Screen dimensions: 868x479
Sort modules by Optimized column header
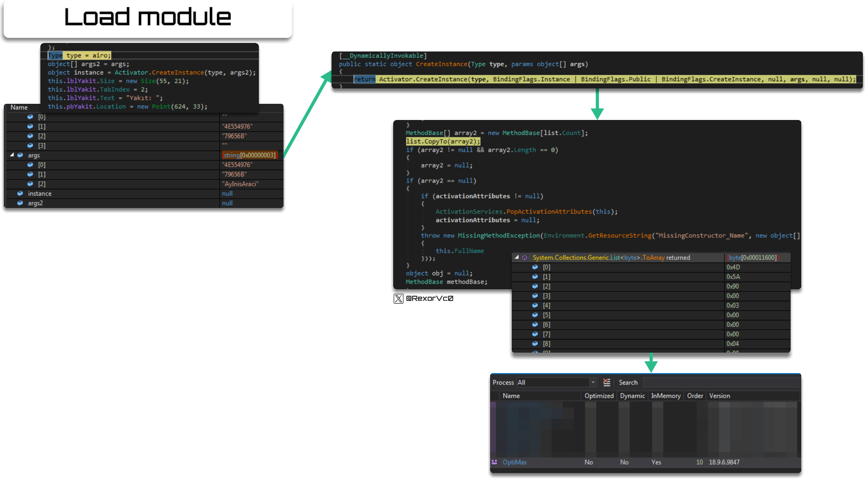(x=599, y=396)
